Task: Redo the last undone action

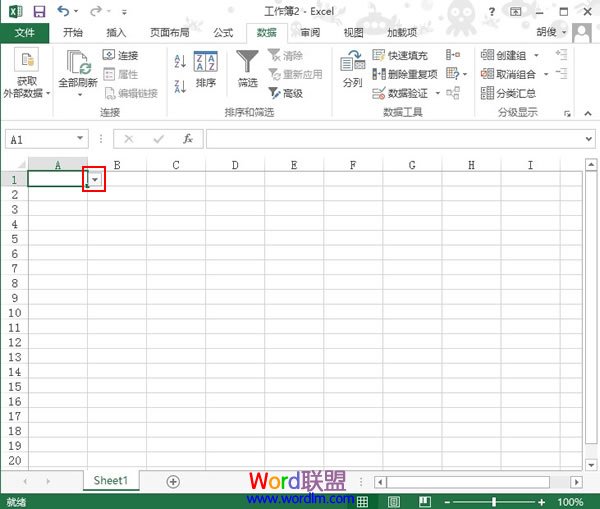Action: [95, 11]
